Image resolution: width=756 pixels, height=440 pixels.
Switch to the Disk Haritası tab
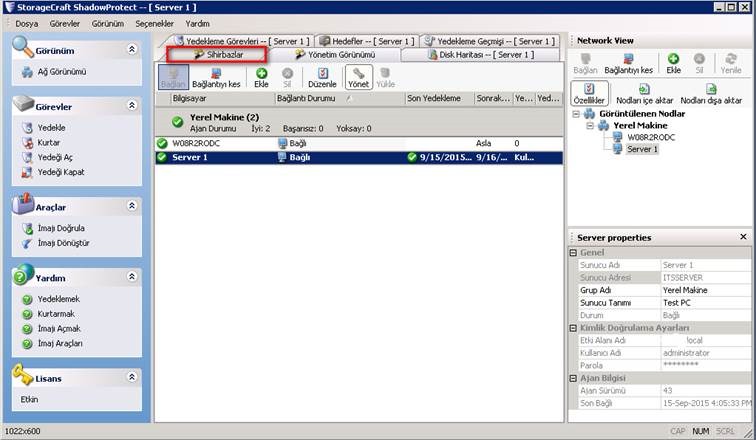click(481, 54)
